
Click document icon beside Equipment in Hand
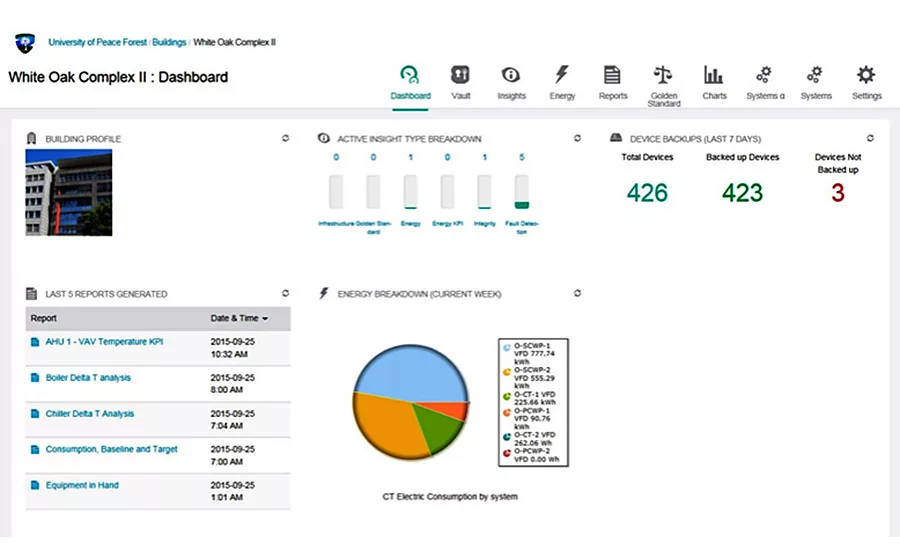[x=35, y=485]
